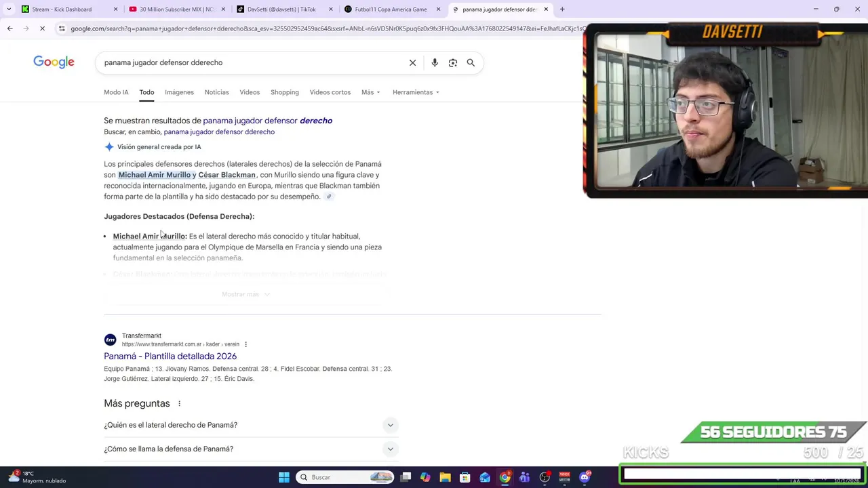868x488 pixels.
Task: Switch to 30 Million Subscriber MIX tab
Action: 176,9
